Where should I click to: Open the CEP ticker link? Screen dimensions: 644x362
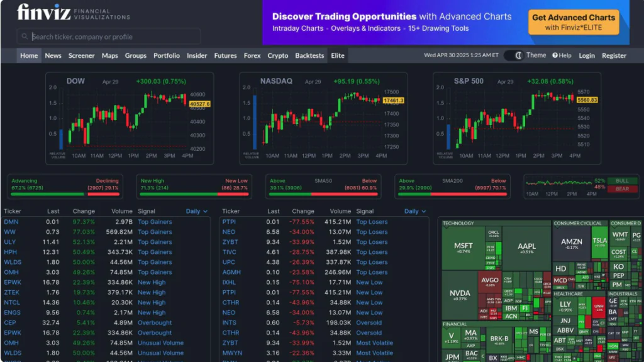(10, 322)
